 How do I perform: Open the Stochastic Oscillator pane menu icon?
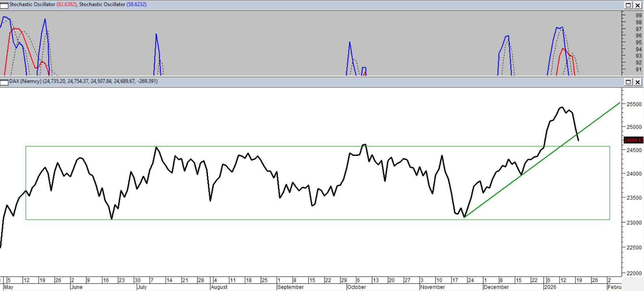point(4,5)
